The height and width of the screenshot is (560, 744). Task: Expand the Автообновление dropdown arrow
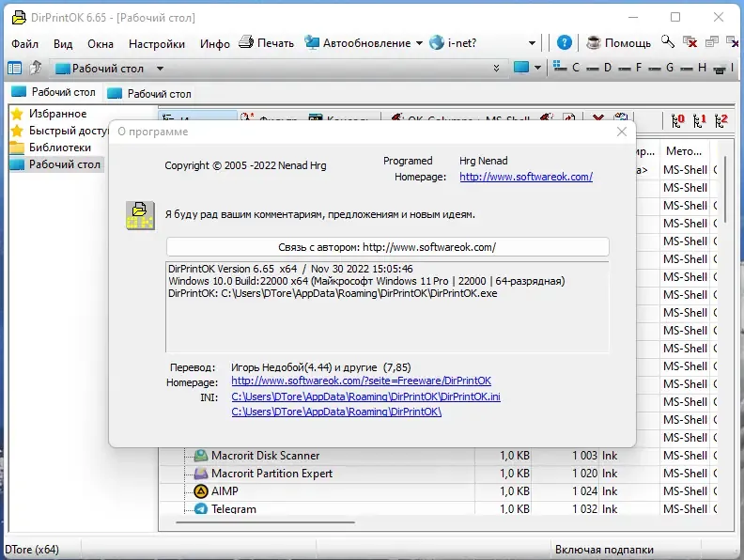(419, 43)
